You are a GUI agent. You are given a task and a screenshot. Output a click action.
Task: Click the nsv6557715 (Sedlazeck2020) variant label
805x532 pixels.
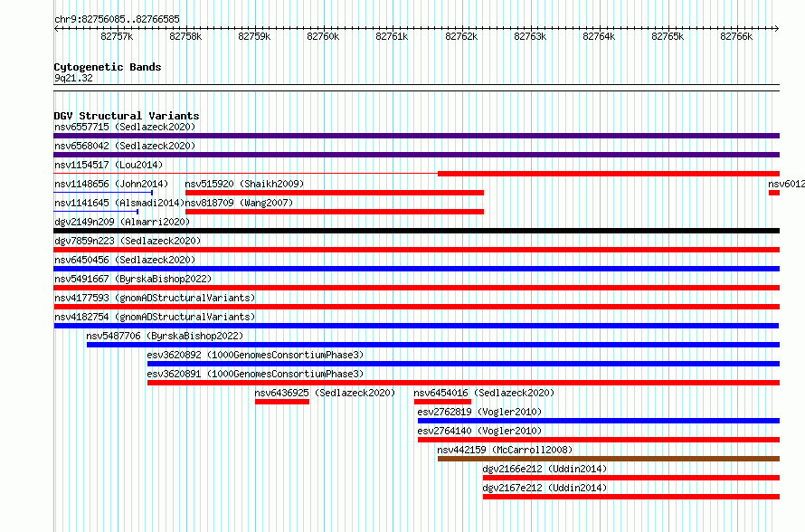point(125,127)
